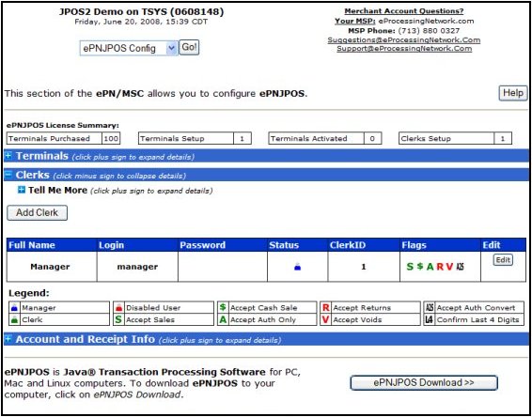The image size is (532, 417).
Task: Click Accept Voids V icon in legend
Action: tap(326, 319)
